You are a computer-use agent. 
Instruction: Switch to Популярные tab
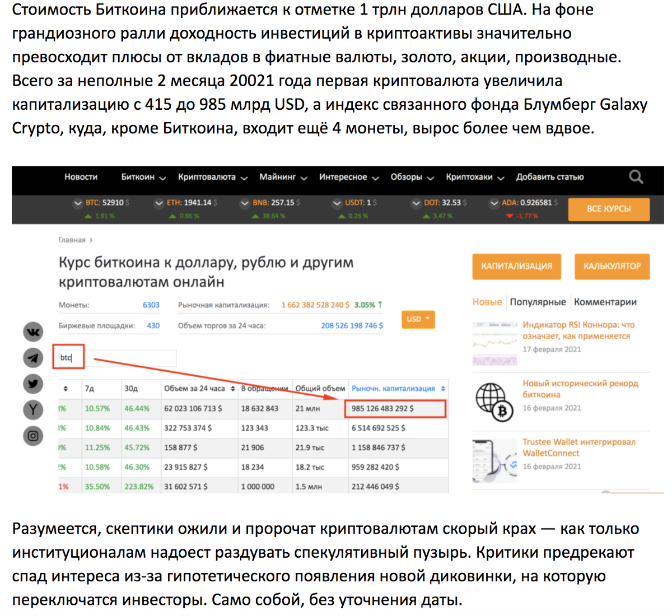(x=538, y=302)
